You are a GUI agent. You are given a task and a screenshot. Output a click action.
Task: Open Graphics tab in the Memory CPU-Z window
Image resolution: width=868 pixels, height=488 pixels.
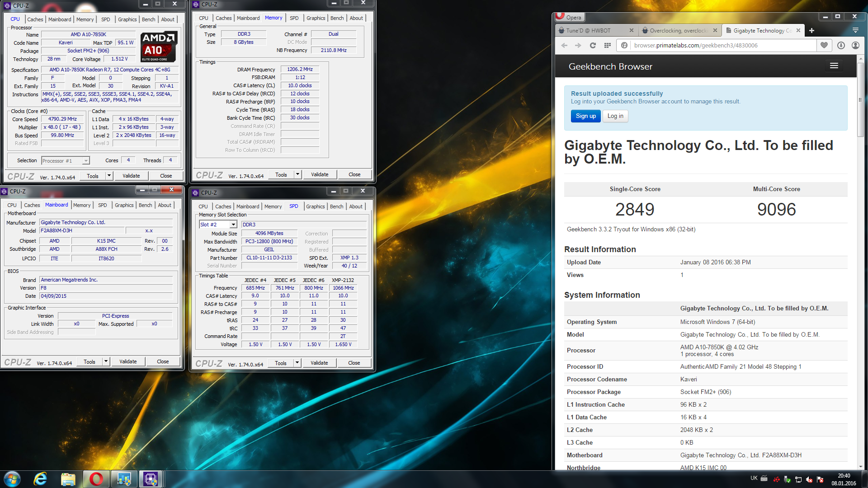[x=316, y=18]
